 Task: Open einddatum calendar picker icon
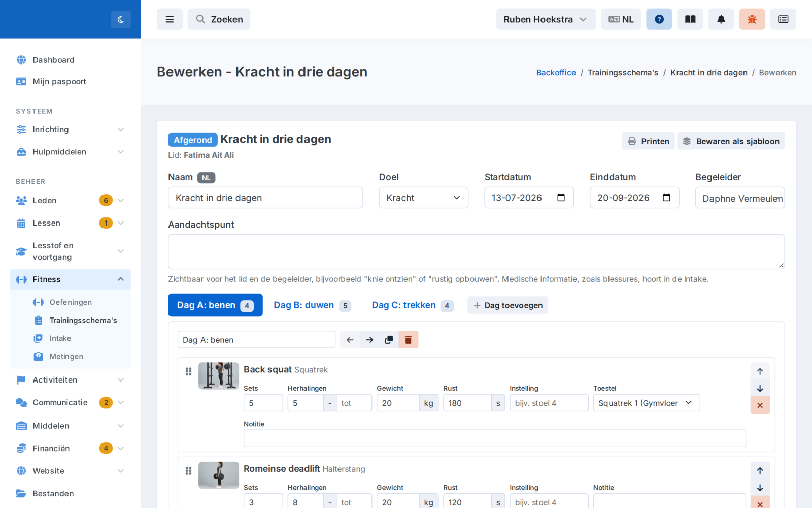click(x=666, y=198)
